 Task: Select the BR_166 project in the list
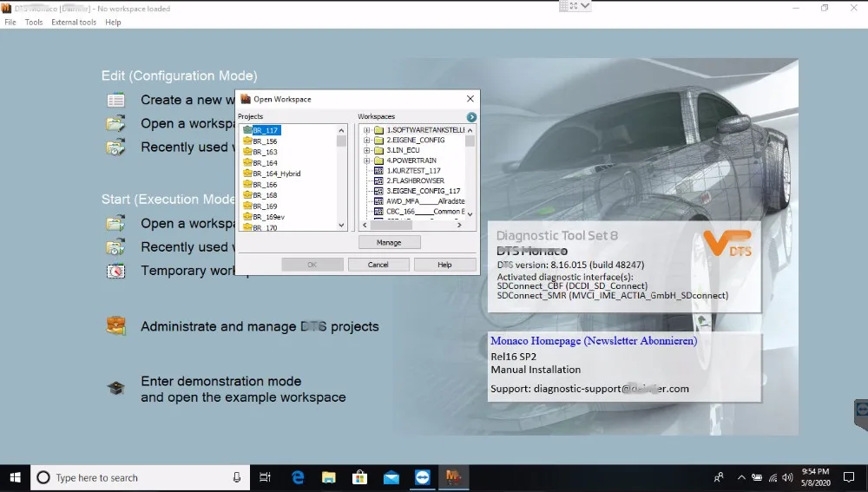(x=265, y=185)
